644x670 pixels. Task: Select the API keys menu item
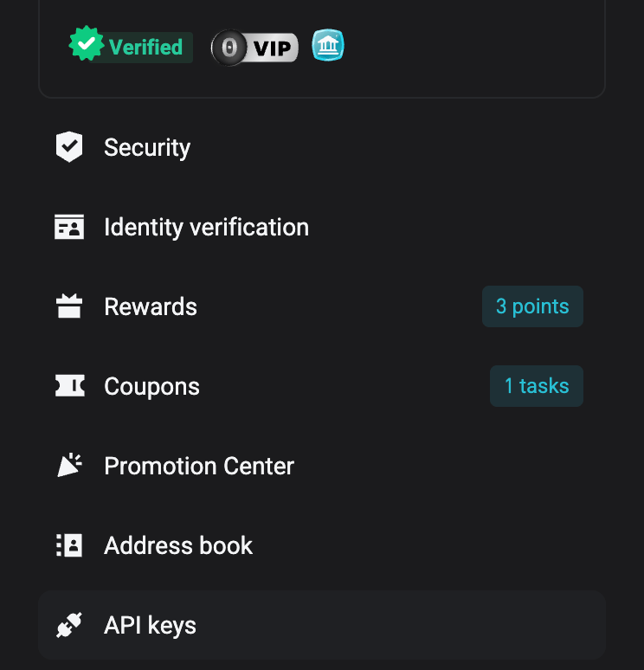click(150, 625)
